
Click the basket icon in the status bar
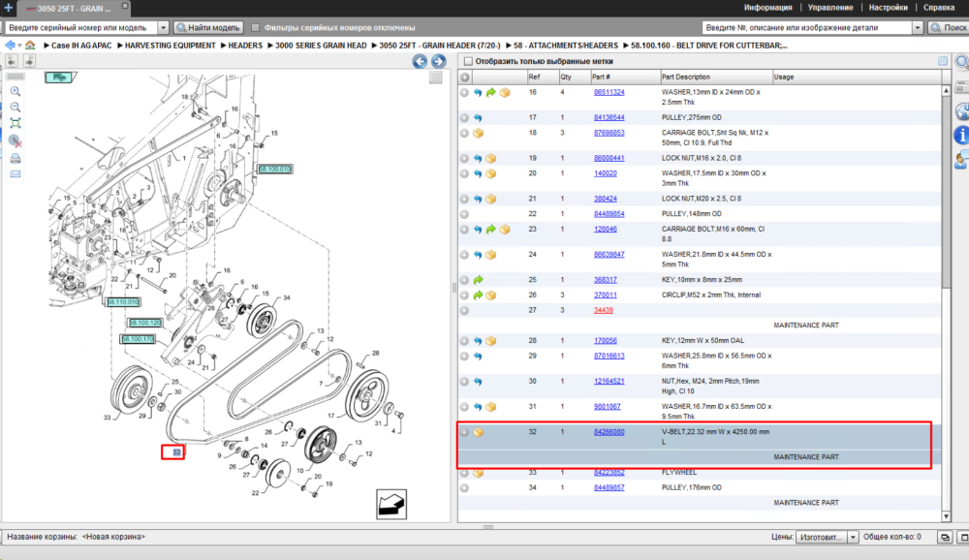tap(944, 537)
